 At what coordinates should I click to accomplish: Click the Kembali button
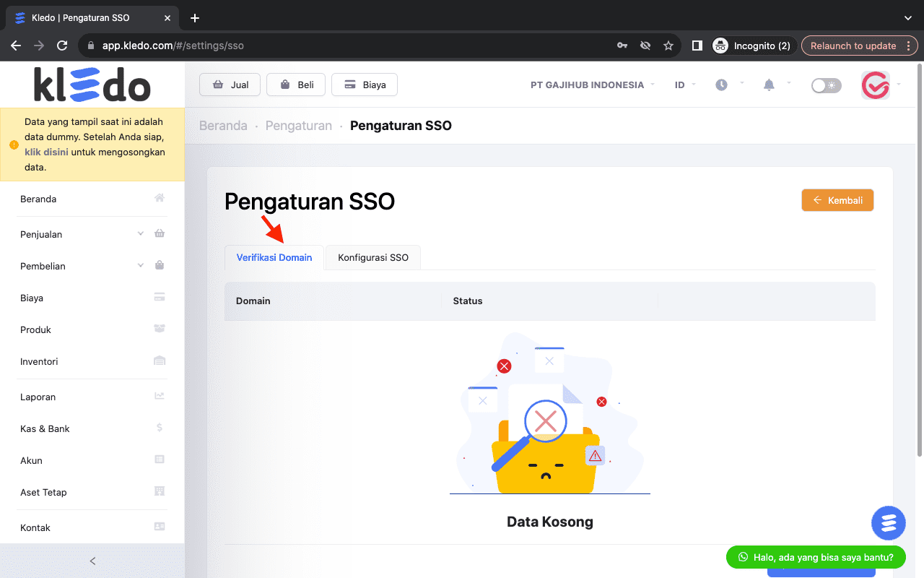[837, 200]
